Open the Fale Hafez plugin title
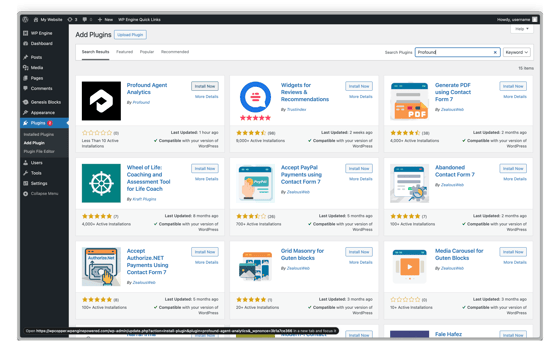This screenshot has width=560, height=363. (x=448, y=334)
